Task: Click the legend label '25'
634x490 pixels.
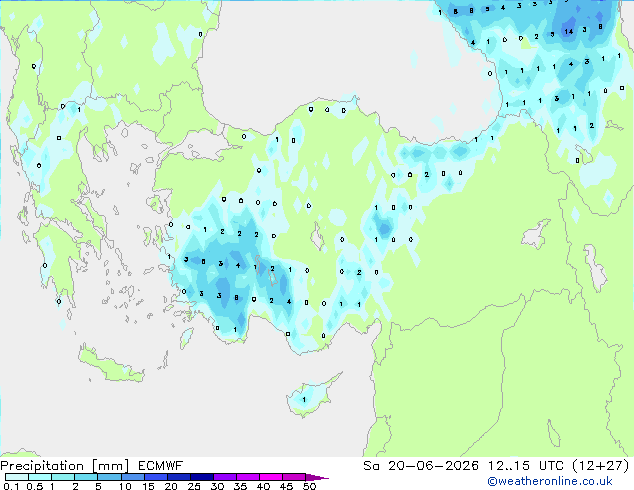Action: [194, 486]
